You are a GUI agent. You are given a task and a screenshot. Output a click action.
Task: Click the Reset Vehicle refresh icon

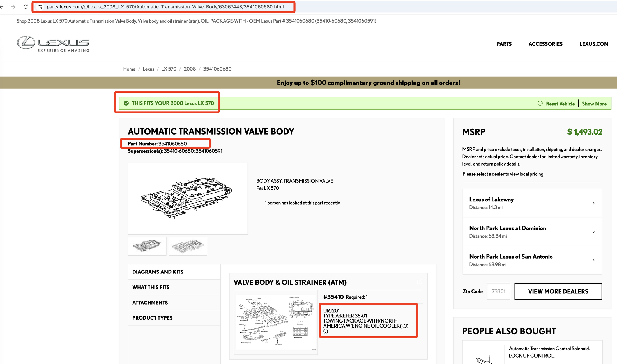pos(540,103)
